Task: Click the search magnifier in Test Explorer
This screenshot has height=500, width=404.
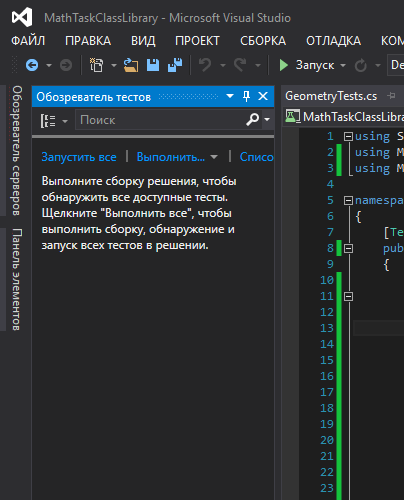Action: coord(252,119)
